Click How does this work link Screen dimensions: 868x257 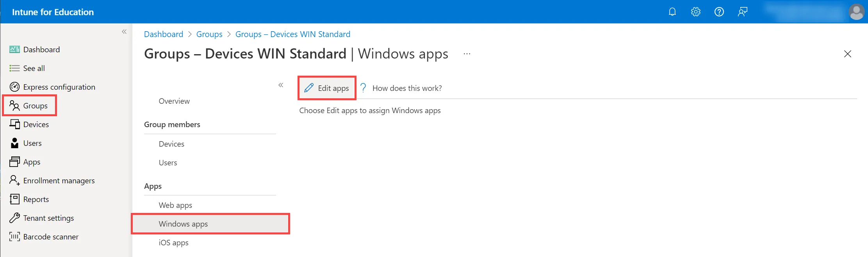(x=407, y=88)
